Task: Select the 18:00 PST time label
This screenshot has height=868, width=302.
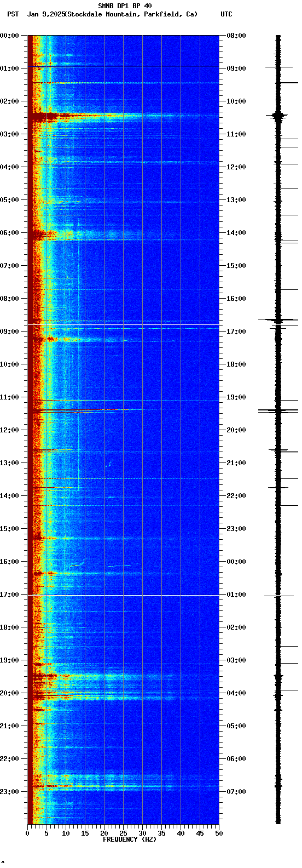Action: (9, 627)
